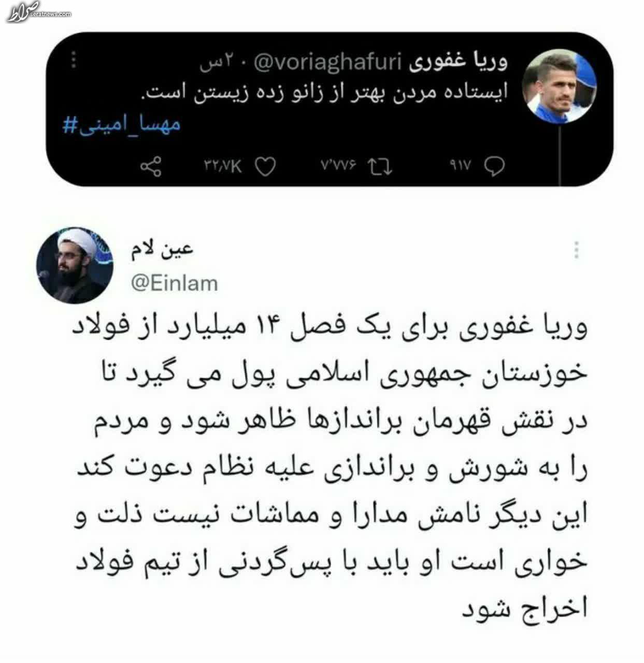Like the tweet with the heart icon
This screenshot has width=644, height=663.
(266, 166)
